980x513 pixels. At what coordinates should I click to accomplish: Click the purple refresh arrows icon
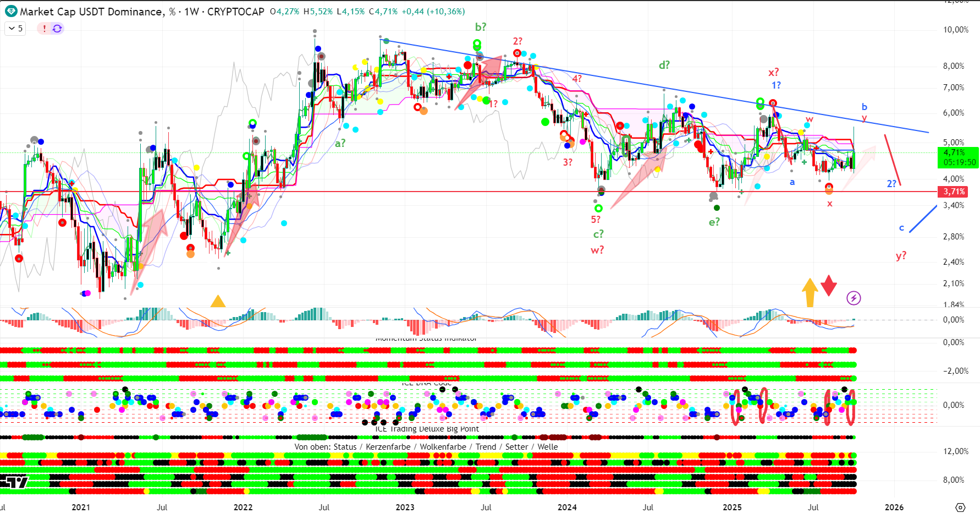[x=57, y=29]
